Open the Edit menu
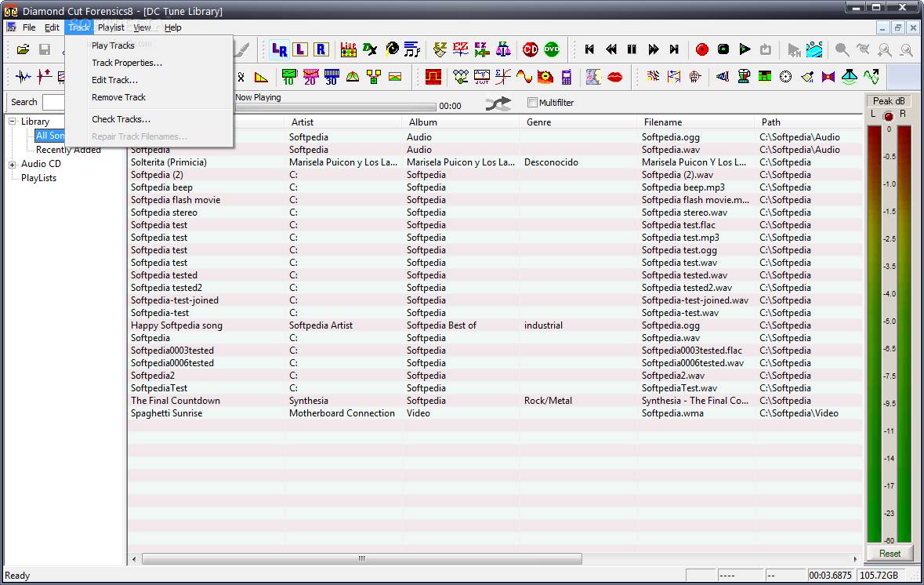This screenshot has height=585, width=924. pyautogui.click(x=52, y=27)
